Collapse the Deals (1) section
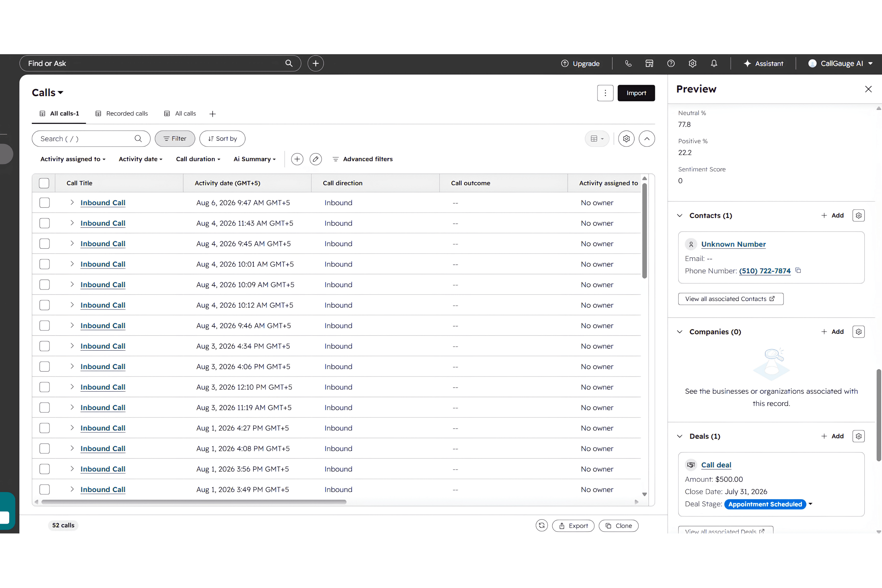Image resolution: width=882 pixels, height=588 pixels. 679,436
